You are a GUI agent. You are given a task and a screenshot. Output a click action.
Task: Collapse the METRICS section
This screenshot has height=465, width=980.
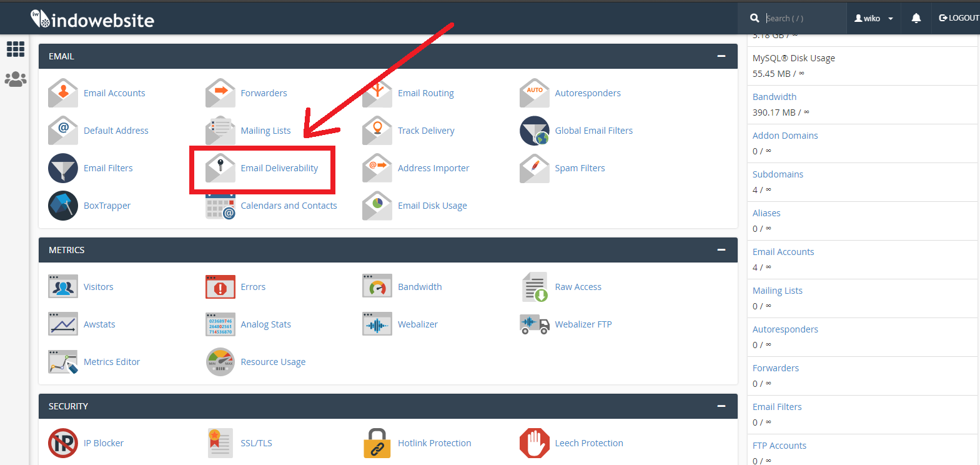(x=721, y=250)
